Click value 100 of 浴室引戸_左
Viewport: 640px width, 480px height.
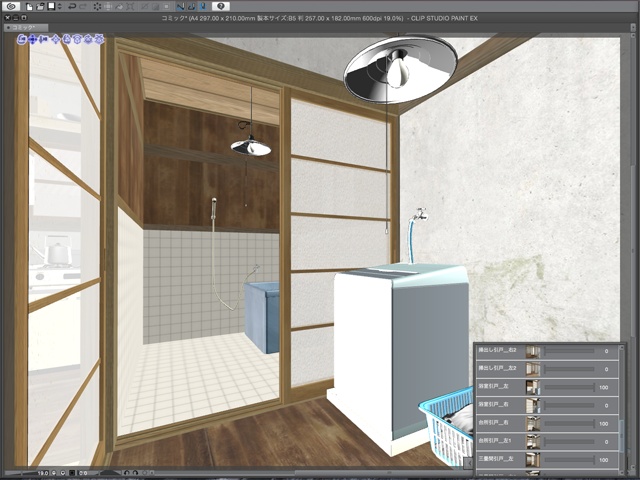(x=604, y=387)
